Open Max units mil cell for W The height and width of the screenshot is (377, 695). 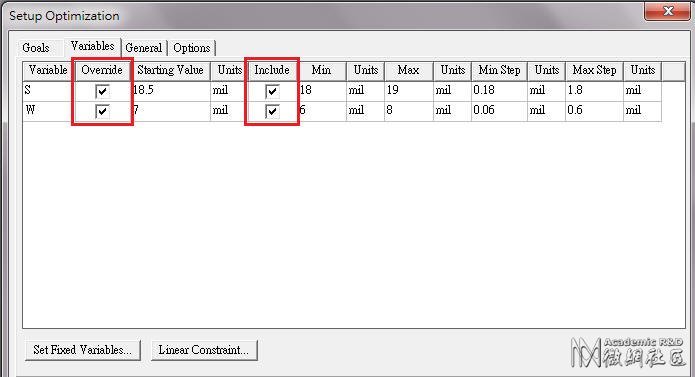click(452, 111)
